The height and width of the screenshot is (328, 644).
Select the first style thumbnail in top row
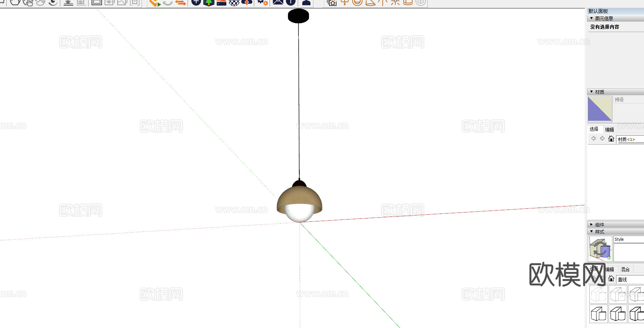[598, 294]
